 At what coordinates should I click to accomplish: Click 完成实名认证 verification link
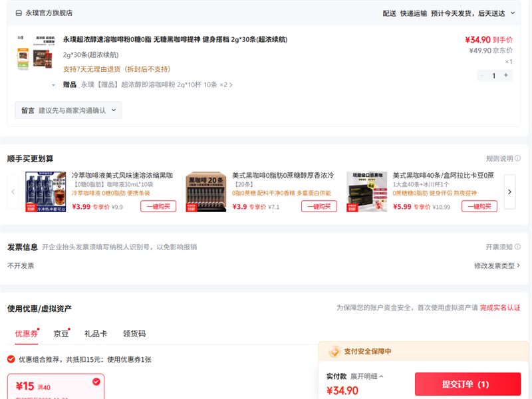500,308
